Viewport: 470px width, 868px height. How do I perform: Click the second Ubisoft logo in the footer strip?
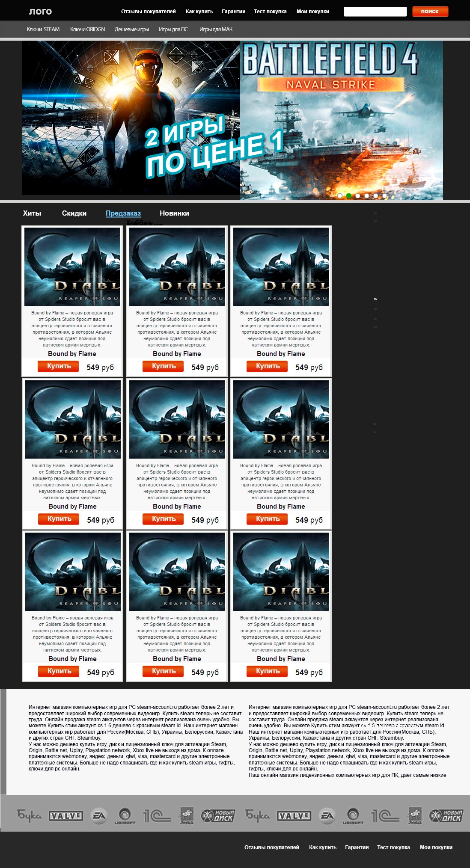[353, 816]
